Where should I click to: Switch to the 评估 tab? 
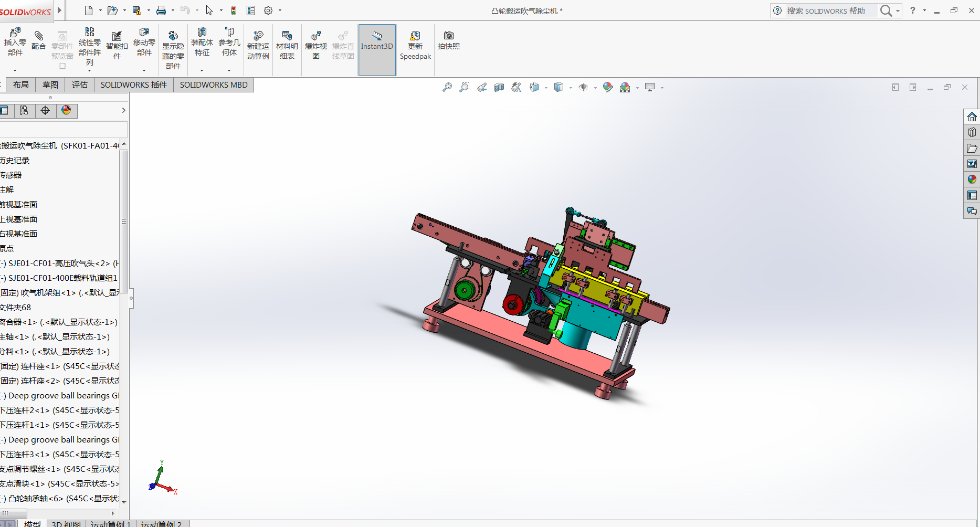click(x=80, y=85)
